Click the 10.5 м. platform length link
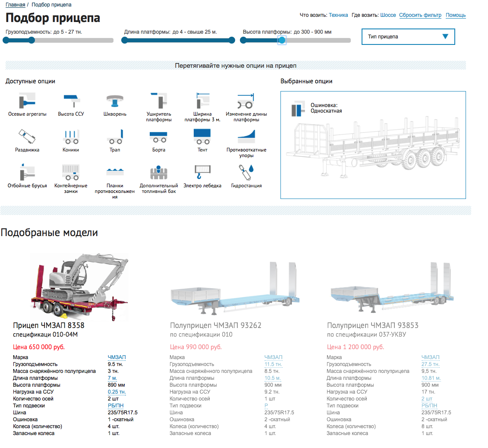488x448 pixels. click(273, 378)
